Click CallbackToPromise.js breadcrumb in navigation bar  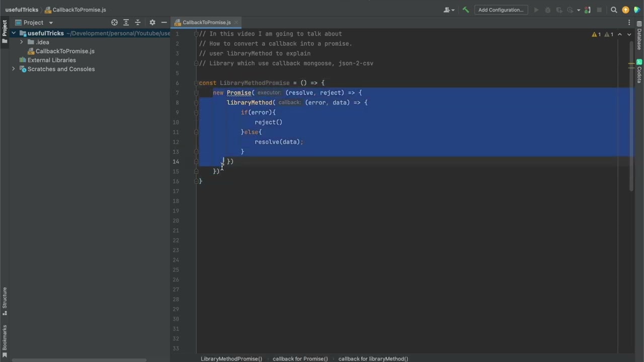click(x=75, y=10)
